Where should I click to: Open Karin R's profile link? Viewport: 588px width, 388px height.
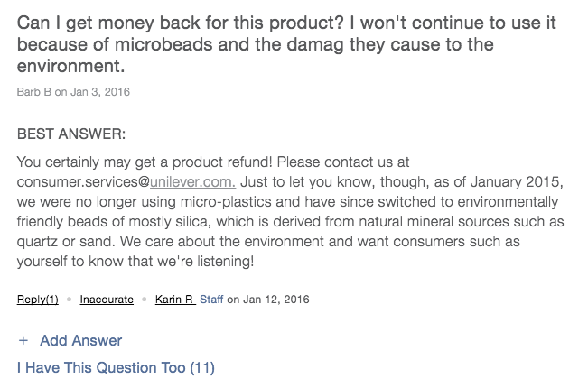pos(174,300)
